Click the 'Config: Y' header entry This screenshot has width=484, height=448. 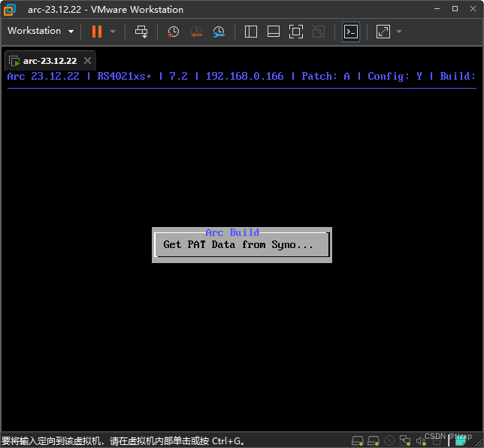click(395, 76)
